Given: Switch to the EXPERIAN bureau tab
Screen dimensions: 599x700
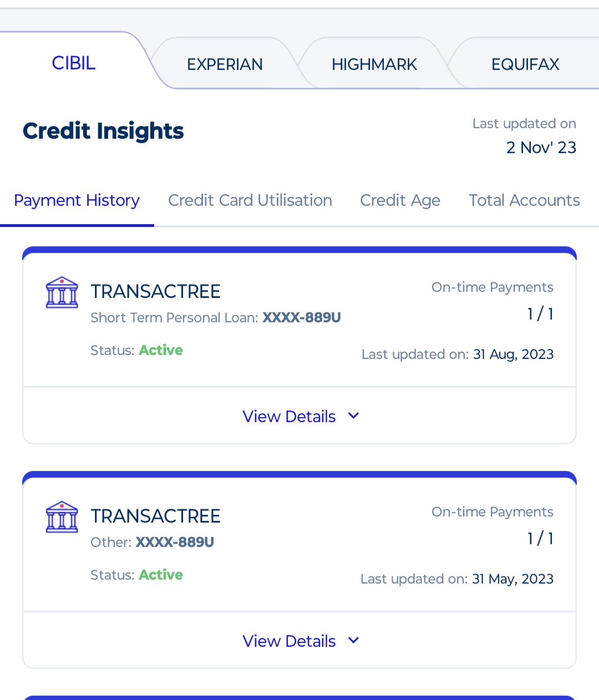Looking at the screenshot, I should 225,64.
